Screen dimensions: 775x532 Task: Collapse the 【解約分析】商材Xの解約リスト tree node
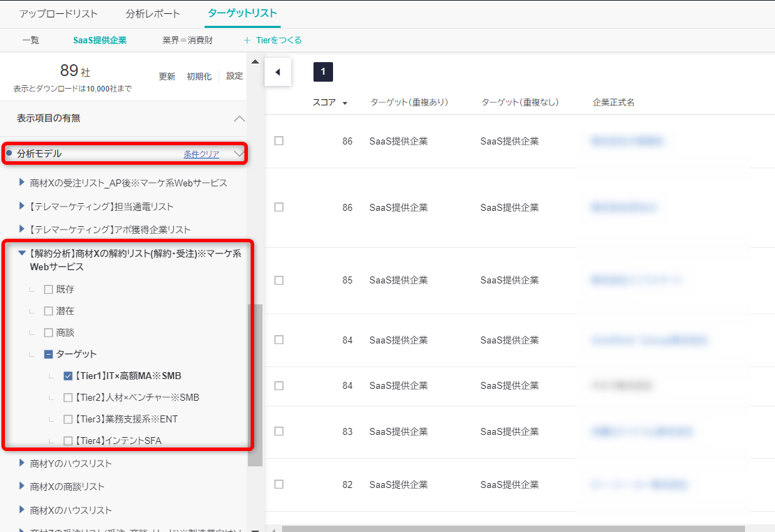click(x=22, y=254)
